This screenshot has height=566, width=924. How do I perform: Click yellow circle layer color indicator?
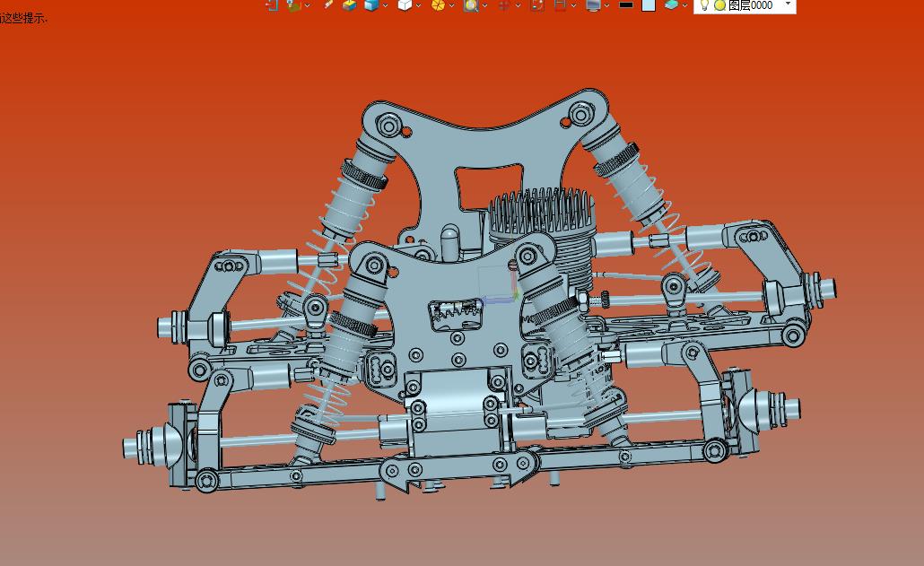pos(719,5)
